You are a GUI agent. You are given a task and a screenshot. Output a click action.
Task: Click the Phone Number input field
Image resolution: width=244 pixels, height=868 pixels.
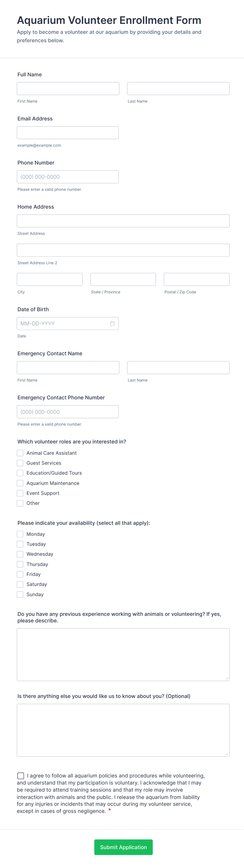coord(67,177)
